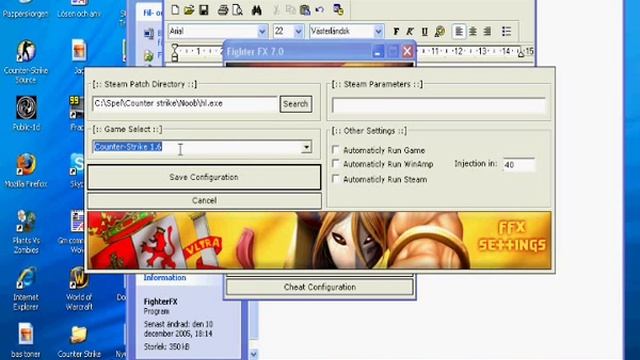Align text right in WordPad
Image resolution: width=640 pixels, height=360 pixels.
pyautogui.click(x=487, y=31)
